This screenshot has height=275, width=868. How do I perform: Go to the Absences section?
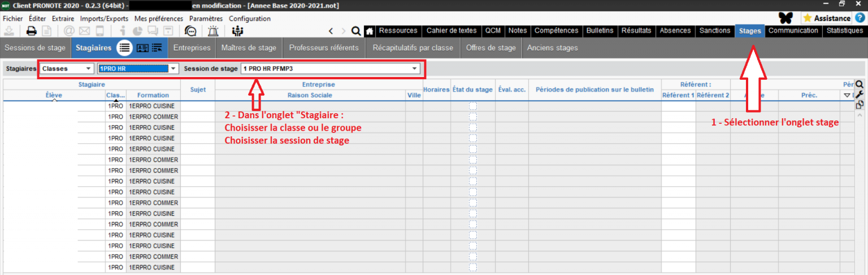675,31
